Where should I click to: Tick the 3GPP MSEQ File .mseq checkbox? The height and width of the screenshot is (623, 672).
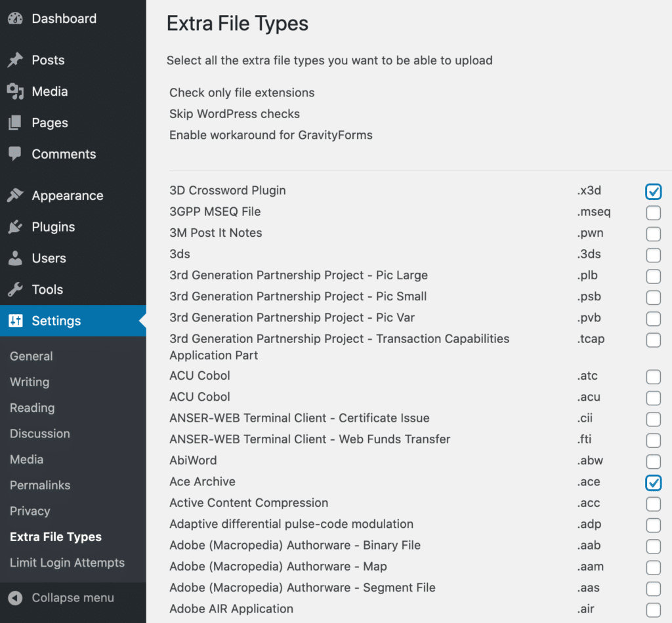point(653,212)
